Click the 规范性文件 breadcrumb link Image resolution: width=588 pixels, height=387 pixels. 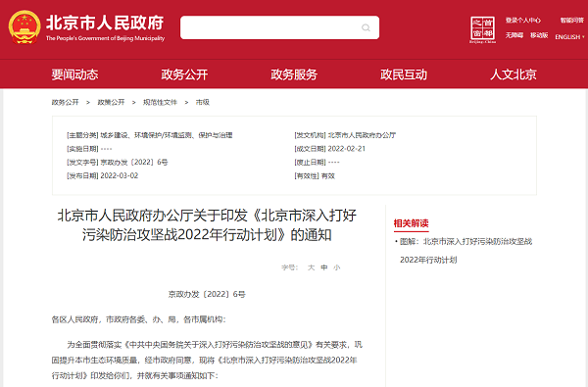pos(160,102)
